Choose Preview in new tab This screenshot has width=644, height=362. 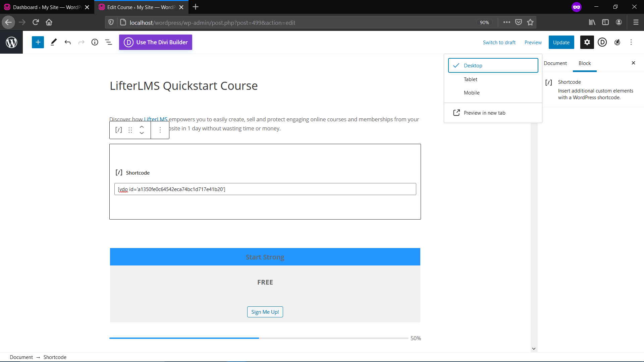pyautogui.click(x=493, y=113)
